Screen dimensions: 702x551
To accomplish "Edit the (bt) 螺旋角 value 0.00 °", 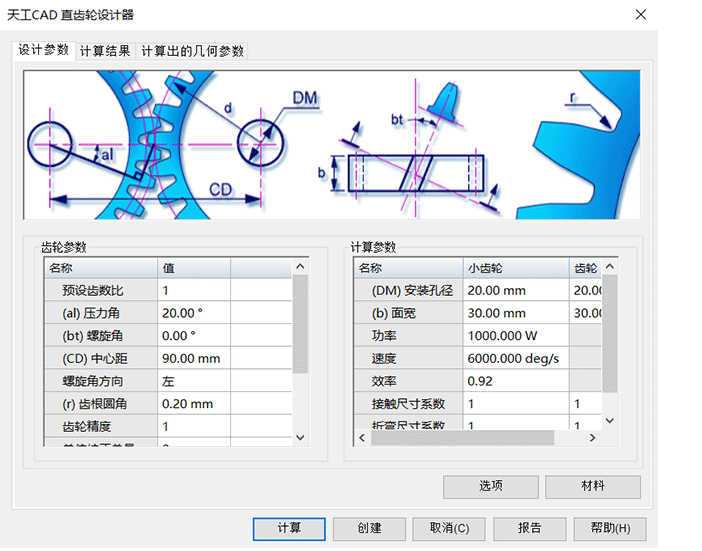I will pyautogui.click(x=194, y=336).
